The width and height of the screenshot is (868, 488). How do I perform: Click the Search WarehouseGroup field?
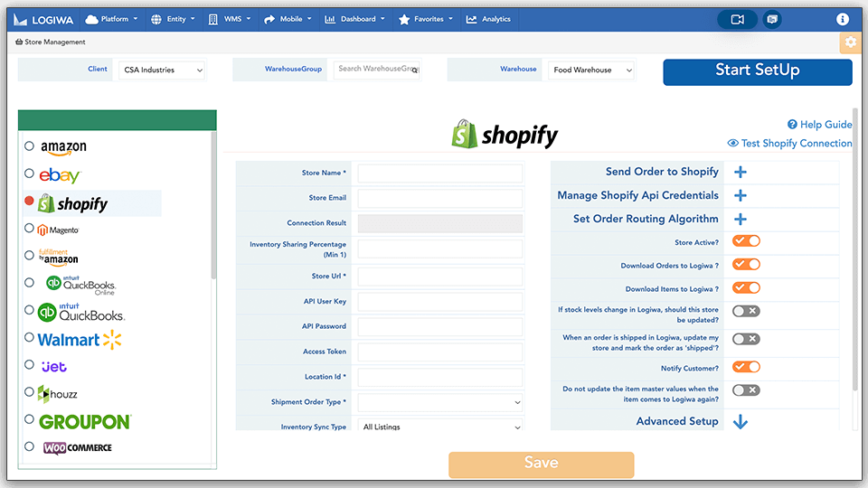point(377,70)
